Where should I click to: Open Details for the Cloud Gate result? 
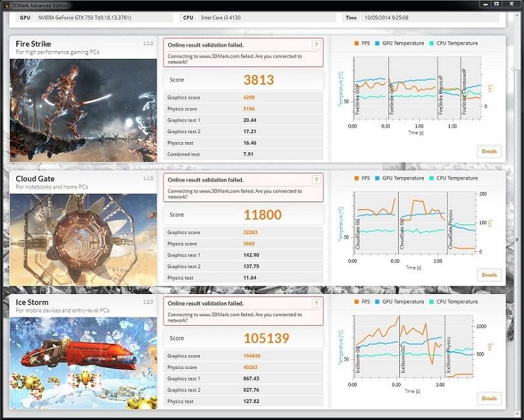pyautogui.click(x=489, y=275)
